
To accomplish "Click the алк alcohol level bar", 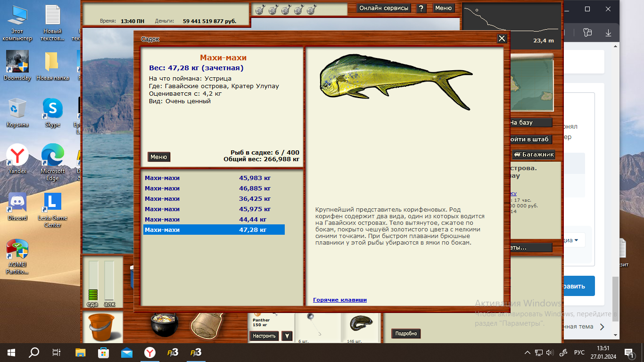I will 109,280.
